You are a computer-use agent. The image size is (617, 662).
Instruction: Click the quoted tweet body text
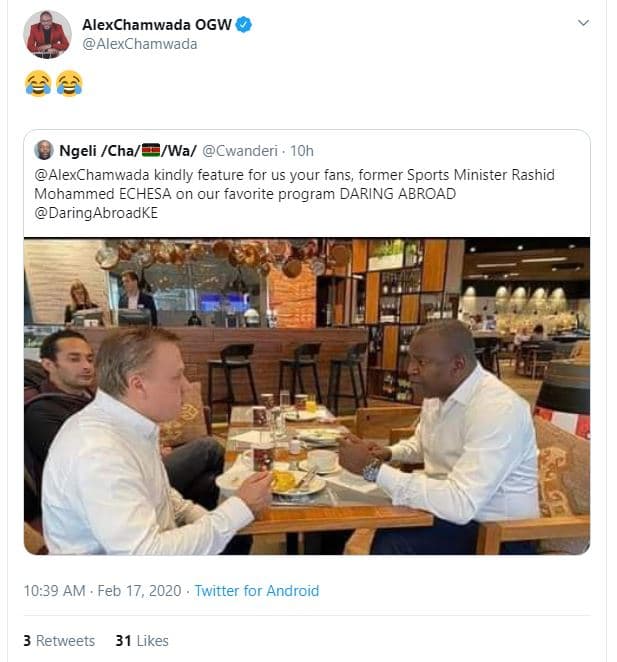click(x=300, y=193)
